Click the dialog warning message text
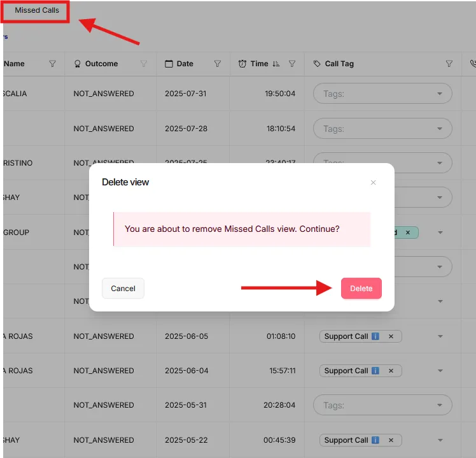The height and width of the screenshot is (458, 476). pyautogui.click(x=232, y=229)
